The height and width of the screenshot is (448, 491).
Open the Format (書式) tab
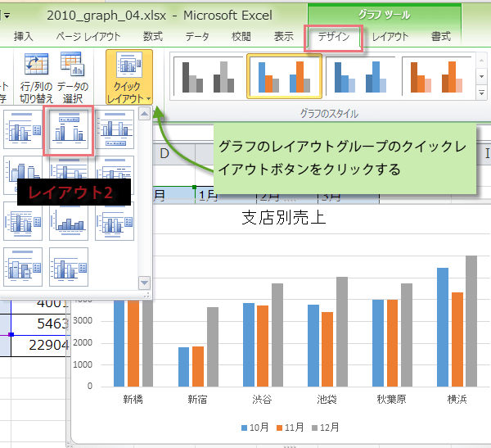(x=442, y=37)
